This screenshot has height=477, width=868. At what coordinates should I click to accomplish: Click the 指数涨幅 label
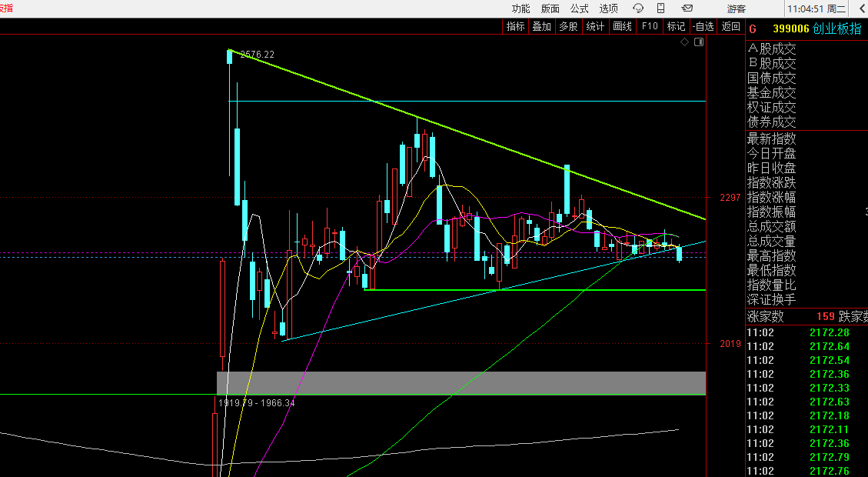[772, 197]
